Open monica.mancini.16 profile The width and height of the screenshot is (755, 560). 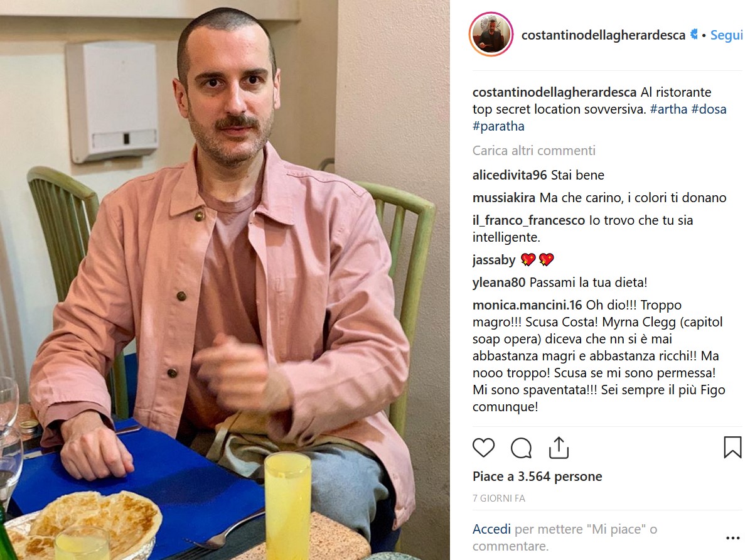click(527, 305)
